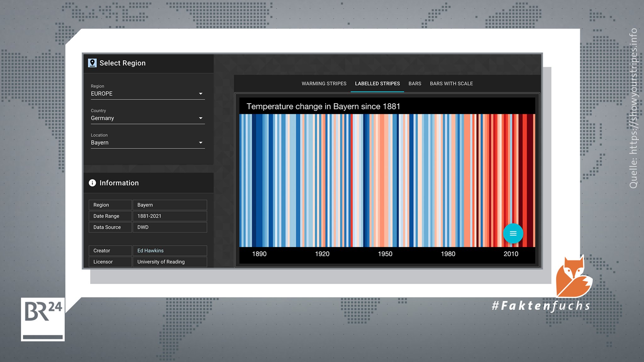Viewport: 644px width, 362px height.
Task: Click the region dropdown arrow for Europe
Action: [201, 94]
